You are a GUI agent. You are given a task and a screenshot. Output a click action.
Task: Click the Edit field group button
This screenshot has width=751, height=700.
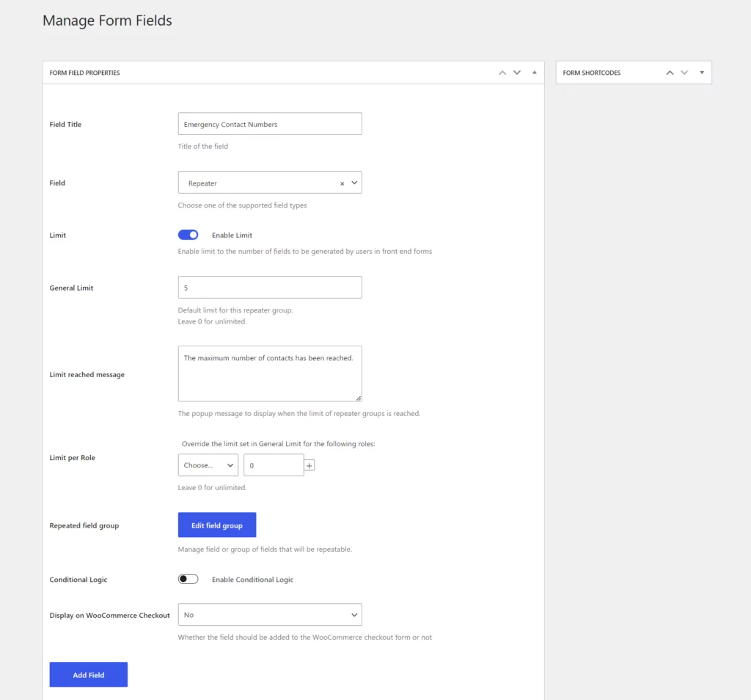pyautogui.click(x=217, y=525)
